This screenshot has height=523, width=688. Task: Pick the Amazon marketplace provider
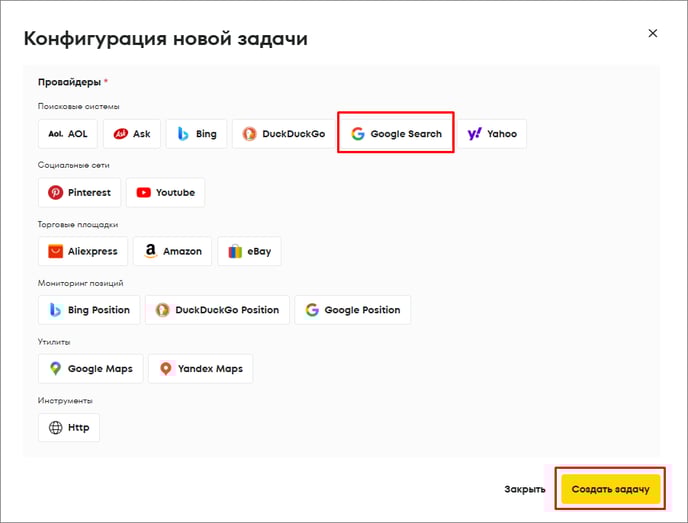[x=172, y=251]
